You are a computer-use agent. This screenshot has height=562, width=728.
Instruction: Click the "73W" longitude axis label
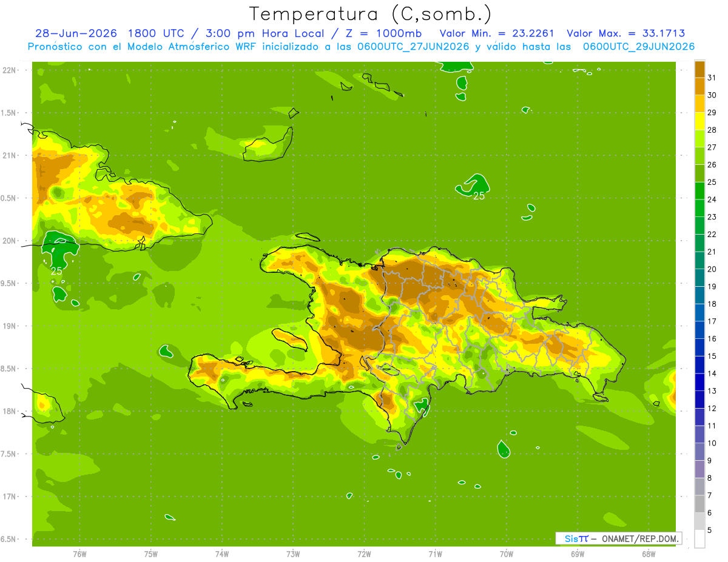(293, 554)
